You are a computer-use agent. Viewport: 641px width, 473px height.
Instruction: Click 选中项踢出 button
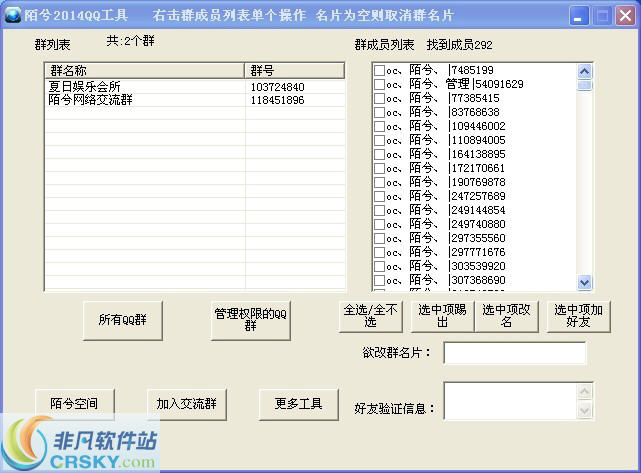(x=442, y=316)
